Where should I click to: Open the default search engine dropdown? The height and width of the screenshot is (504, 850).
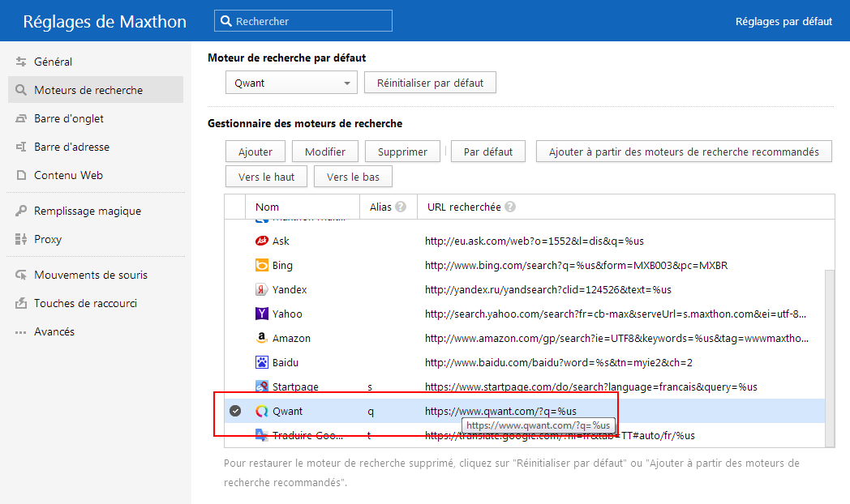[292, 83]
